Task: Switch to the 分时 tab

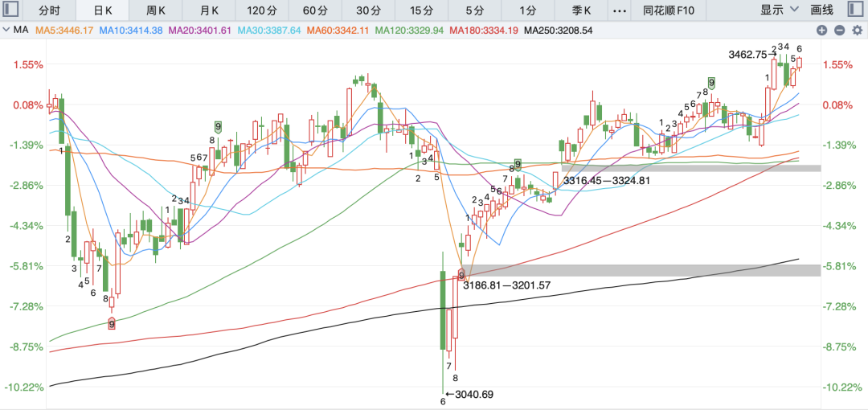Action: pyautogui.click(x=50, y=10)
